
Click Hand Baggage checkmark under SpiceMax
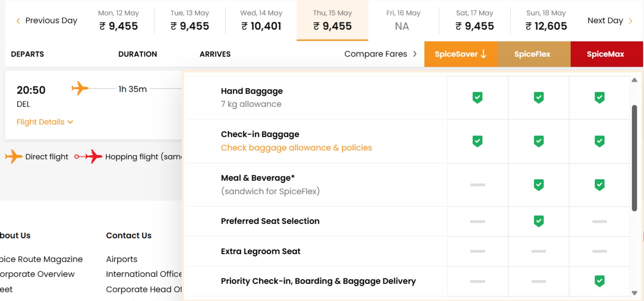coord(600,97)
